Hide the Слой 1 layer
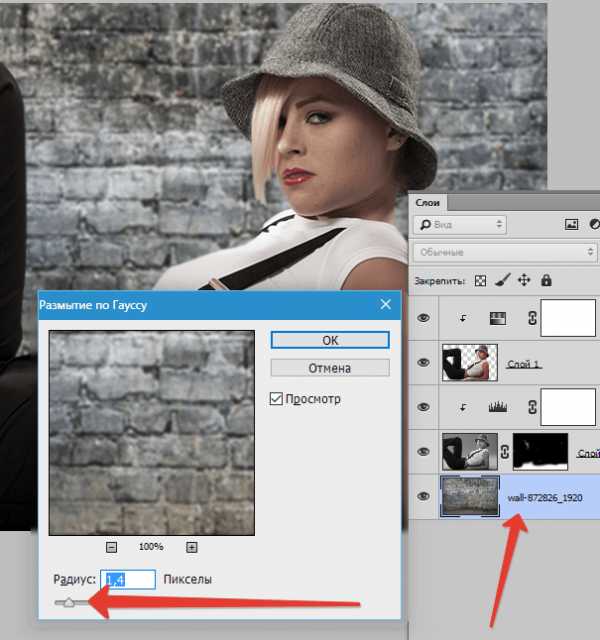 (x=424, y=362)
